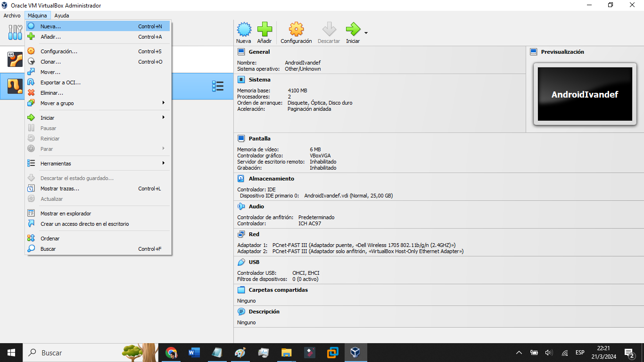Screen dimensions: 644x362
Task: Click the USB section icon
Action: 241,262
